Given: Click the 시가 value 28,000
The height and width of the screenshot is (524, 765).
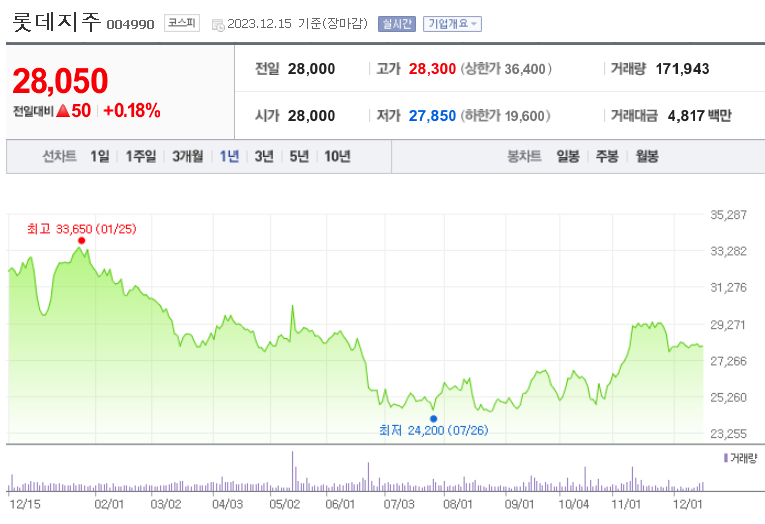Looking at the screenshot, I should (x=311, y=116).
